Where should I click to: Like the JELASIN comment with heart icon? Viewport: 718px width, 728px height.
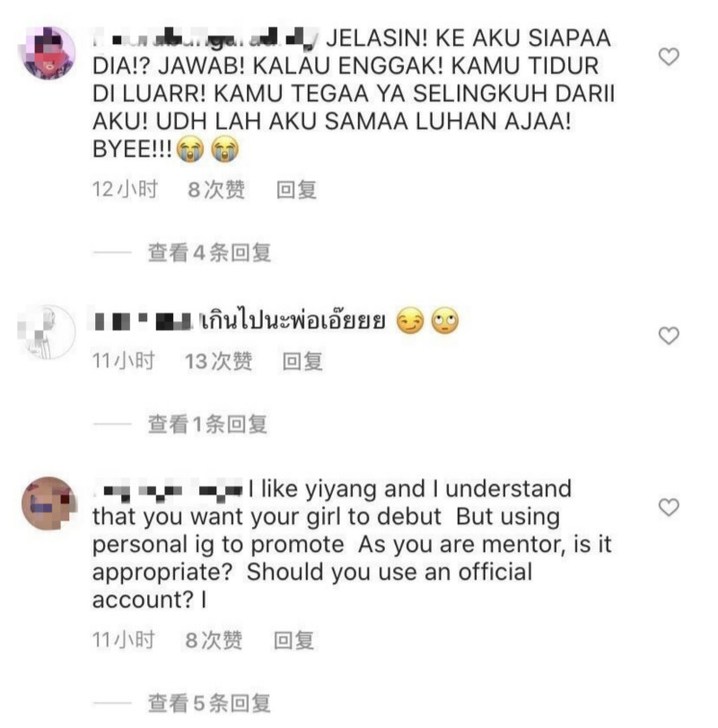tap(669, 57)
